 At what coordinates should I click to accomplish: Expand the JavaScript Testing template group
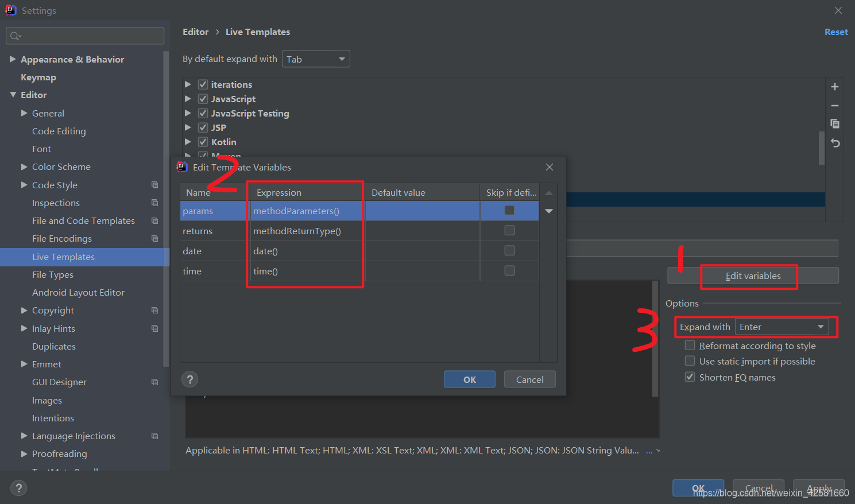[188, 113]
